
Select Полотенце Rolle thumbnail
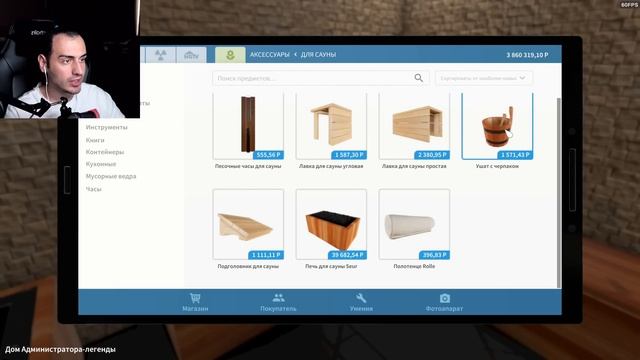pyautogui.click(x=414, y=224)
